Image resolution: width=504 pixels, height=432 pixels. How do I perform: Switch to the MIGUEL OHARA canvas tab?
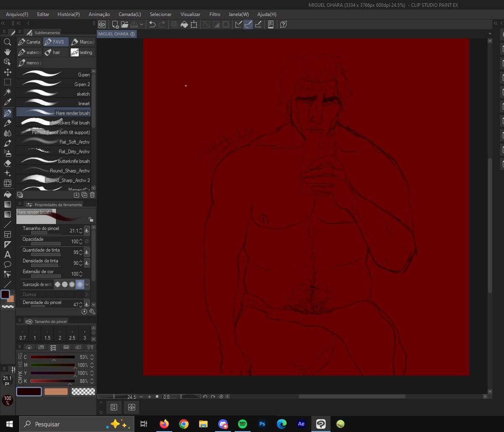tap(117, 34)
